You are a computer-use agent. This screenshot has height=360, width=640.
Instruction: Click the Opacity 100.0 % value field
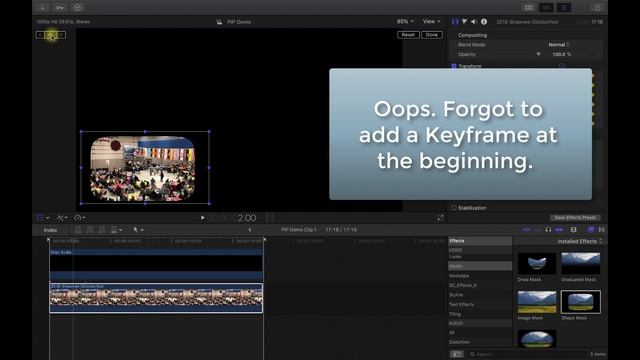click(x=562, y=54)
